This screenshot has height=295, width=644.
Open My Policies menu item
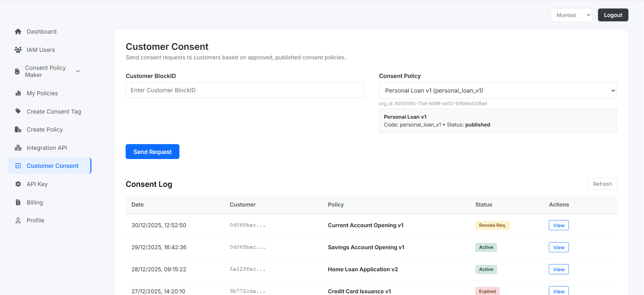(42, 93)
